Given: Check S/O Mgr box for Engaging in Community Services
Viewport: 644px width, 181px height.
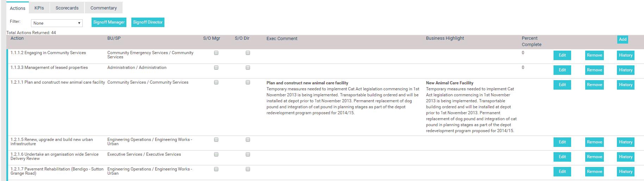Looking at the screenshot, I should point(216,53).
